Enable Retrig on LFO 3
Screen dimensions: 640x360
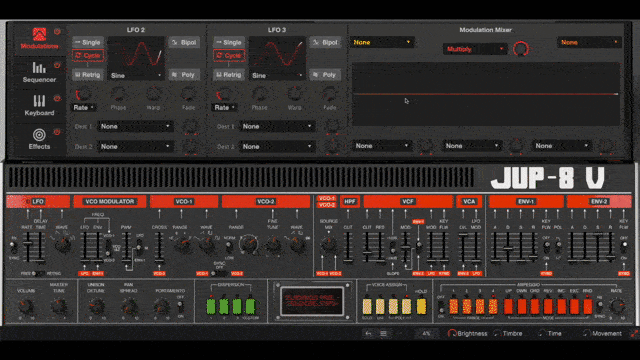(x=229, y=75)
